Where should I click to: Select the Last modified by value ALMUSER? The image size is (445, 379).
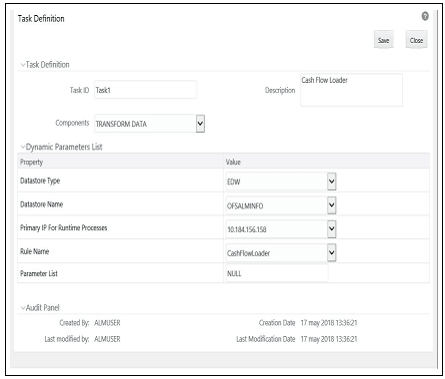click(107, 339)
